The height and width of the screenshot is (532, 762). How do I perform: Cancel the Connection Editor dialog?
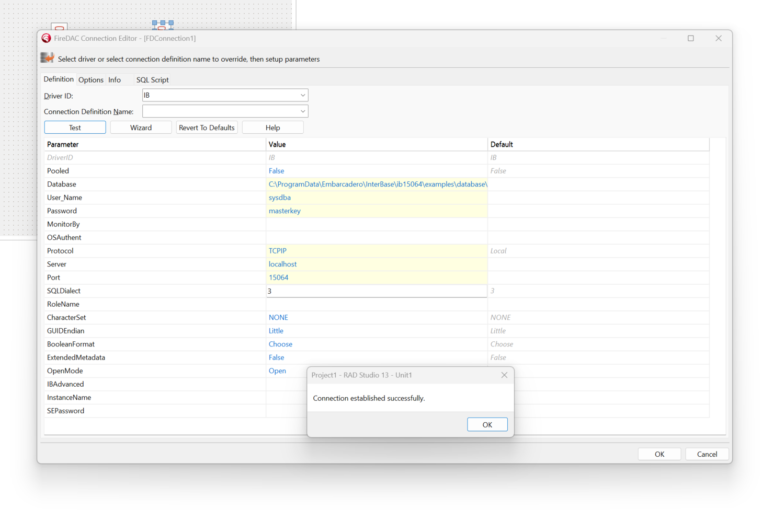[707, 454]
